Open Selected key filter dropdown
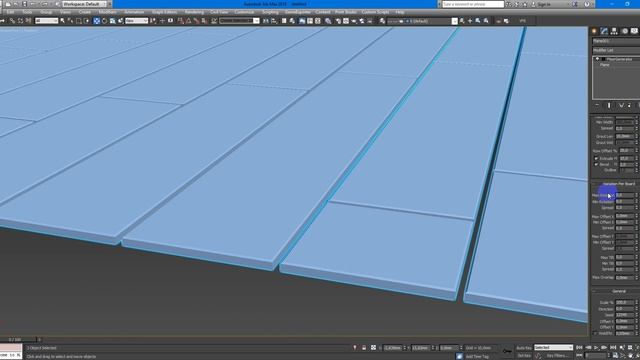This screenshot has width=640, height=360. [553, 348]
